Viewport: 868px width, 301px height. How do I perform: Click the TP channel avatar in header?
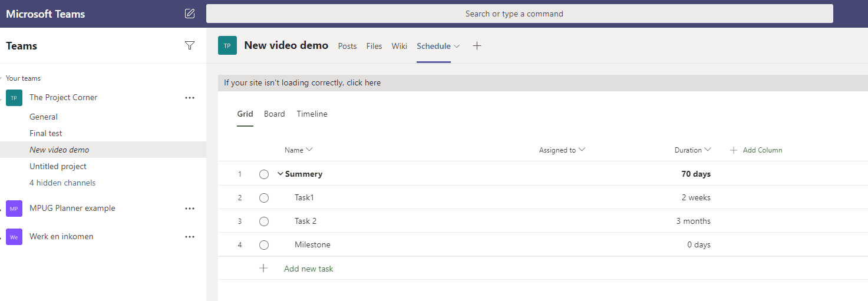coord(227,45)
